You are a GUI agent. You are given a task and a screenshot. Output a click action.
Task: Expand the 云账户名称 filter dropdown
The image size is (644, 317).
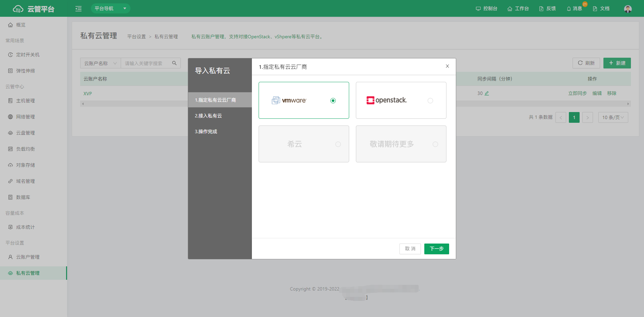coord(100,63)
